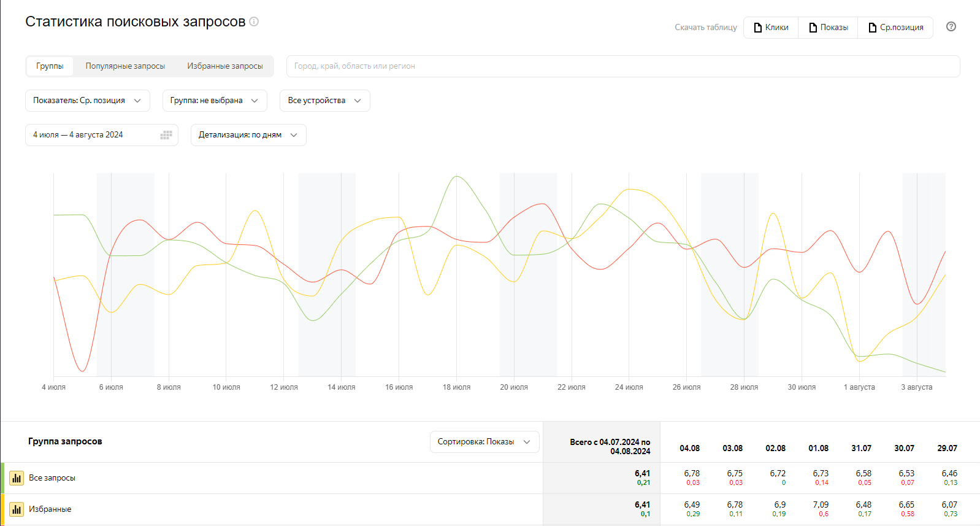Viewport: 980px width, 526px height.
Task: Click the yellow color marker of Избранные row
Action: tap(2, 509)
